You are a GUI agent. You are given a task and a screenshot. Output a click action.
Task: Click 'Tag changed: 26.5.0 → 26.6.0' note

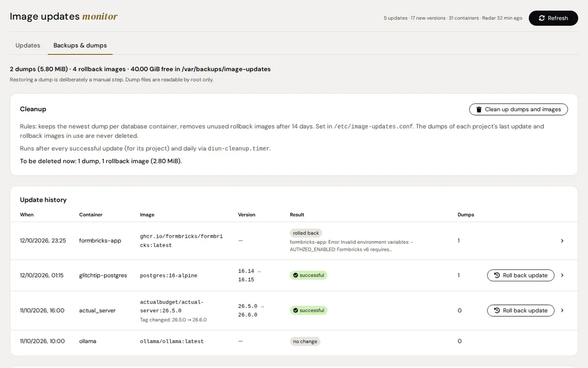173,320
